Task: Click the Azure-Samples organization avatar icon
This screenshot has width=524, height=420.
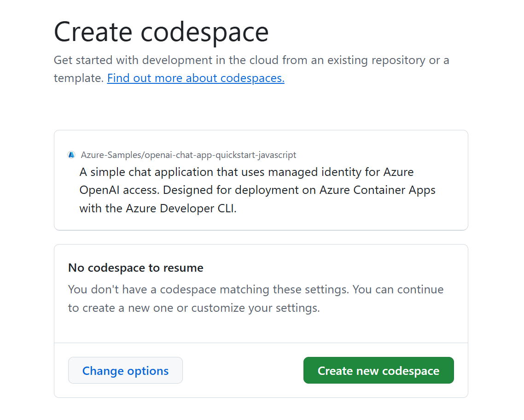Action: (71, 155)
